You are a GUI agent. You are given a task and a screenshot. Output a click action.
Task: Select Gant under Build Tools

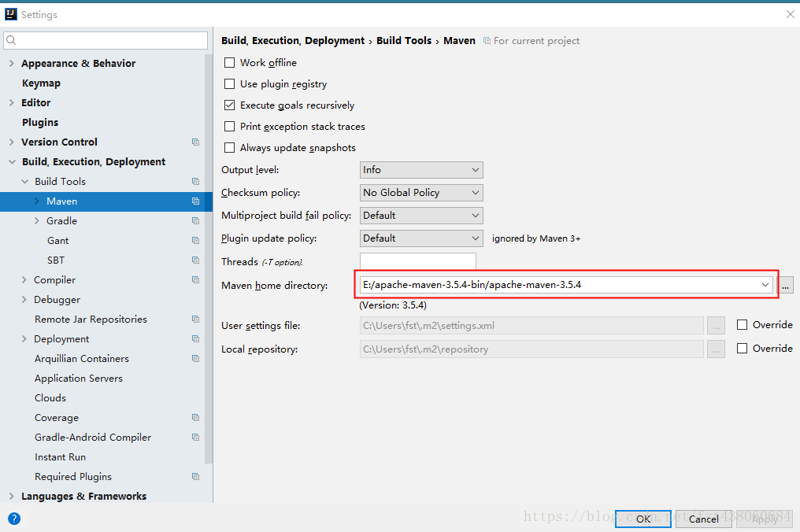[57, 241]
